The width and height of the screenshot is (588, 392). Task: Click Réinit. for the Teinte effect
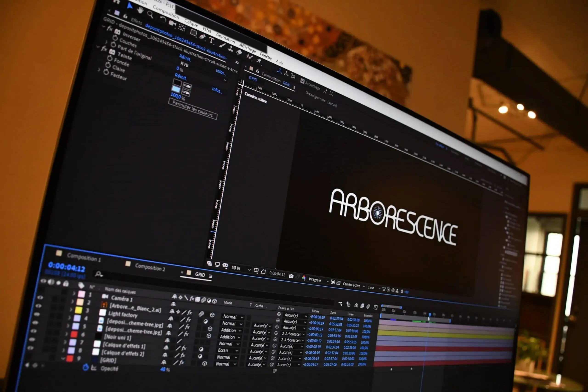pyautogui.click(x=181, y=76)
